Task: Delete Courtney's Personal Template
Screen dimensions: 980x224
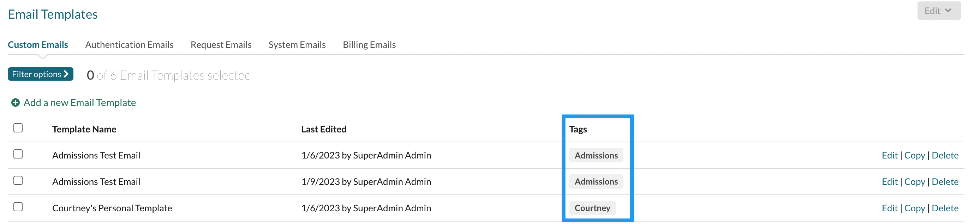Action: click(945, 208)
